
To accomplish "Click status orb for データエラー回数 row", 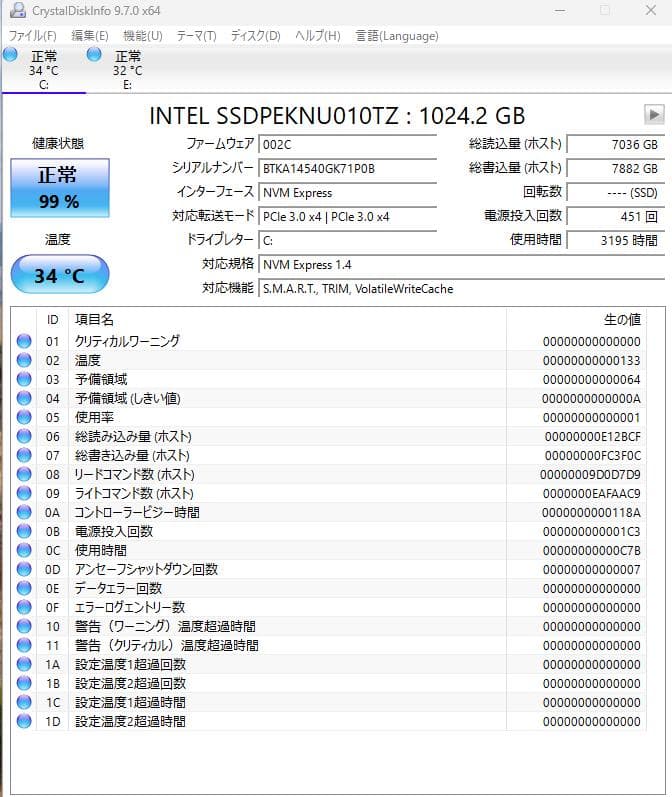I will tap(24, 588).
